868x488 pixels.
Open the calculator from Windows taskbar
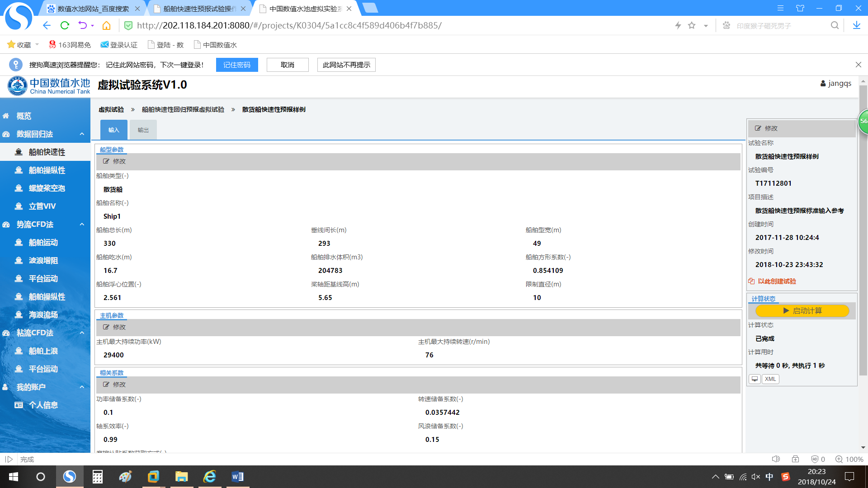pos(97,477)
